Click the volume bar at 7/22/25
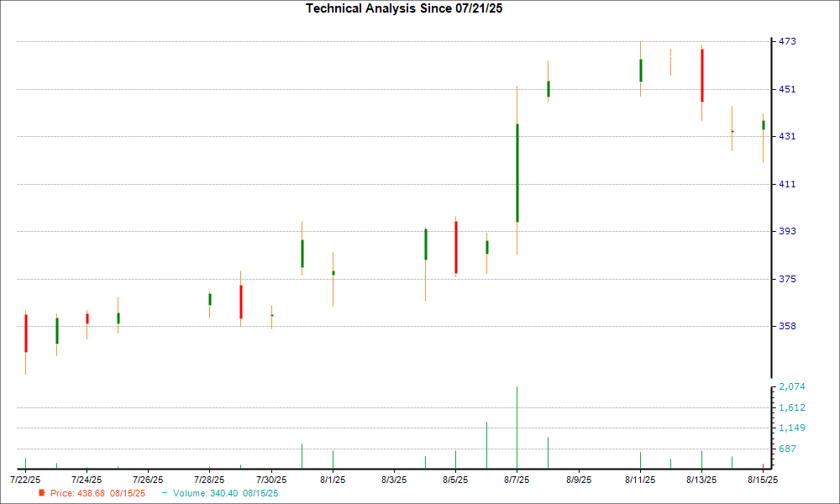 [x=26, y=464]
